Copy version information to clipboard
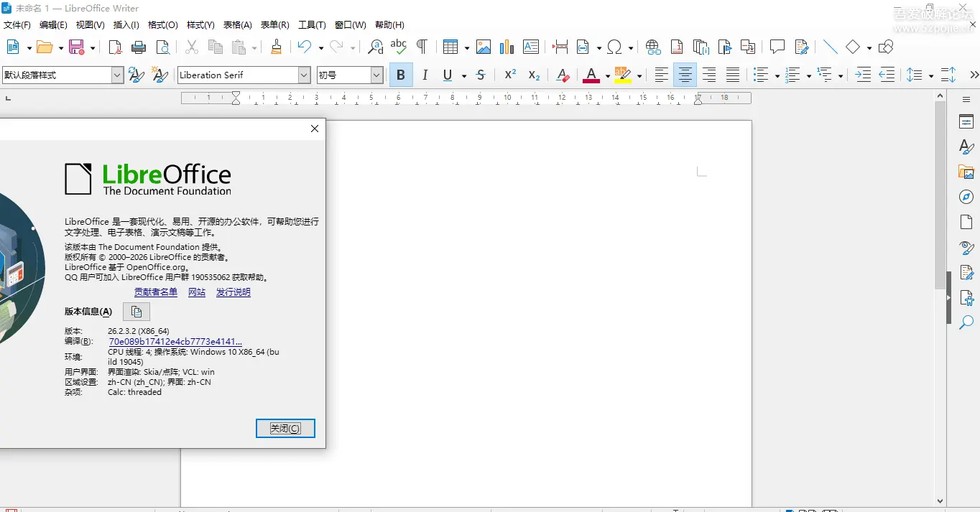This screenshot has width=980, height=512. (x=137, y=312)
